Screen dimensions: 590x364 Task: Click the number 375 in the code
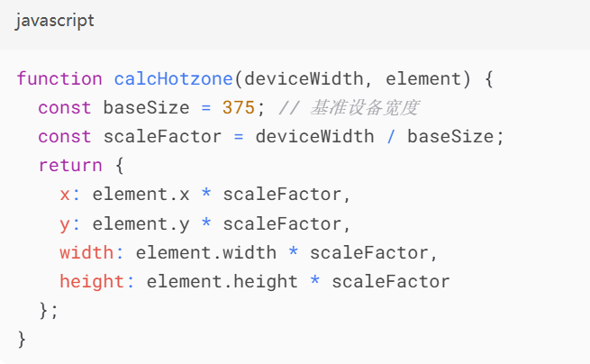[x=239, y=108]
